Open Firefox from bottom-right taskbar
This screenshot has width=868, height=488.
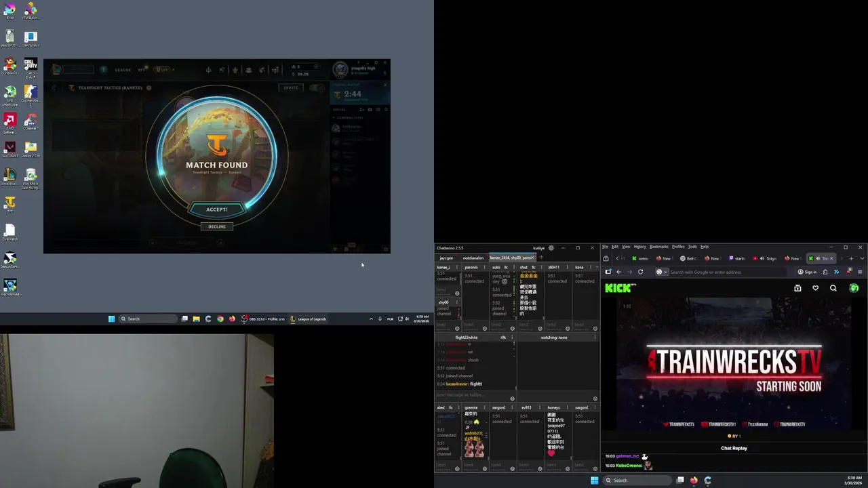click(x=694, y=480)
